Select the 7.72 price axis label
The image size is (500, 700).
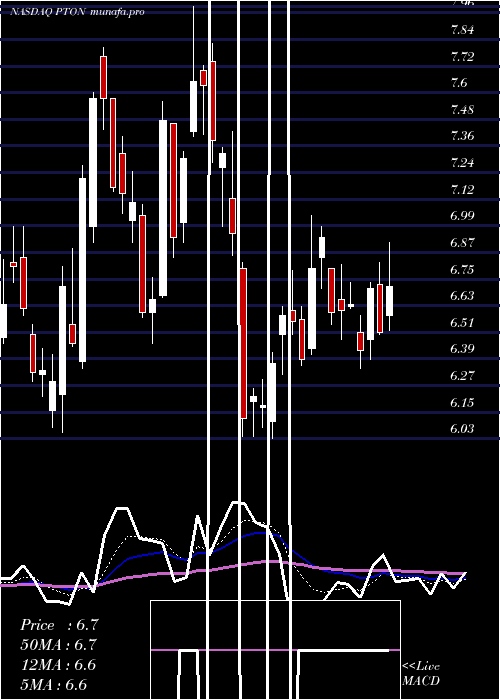462,57
